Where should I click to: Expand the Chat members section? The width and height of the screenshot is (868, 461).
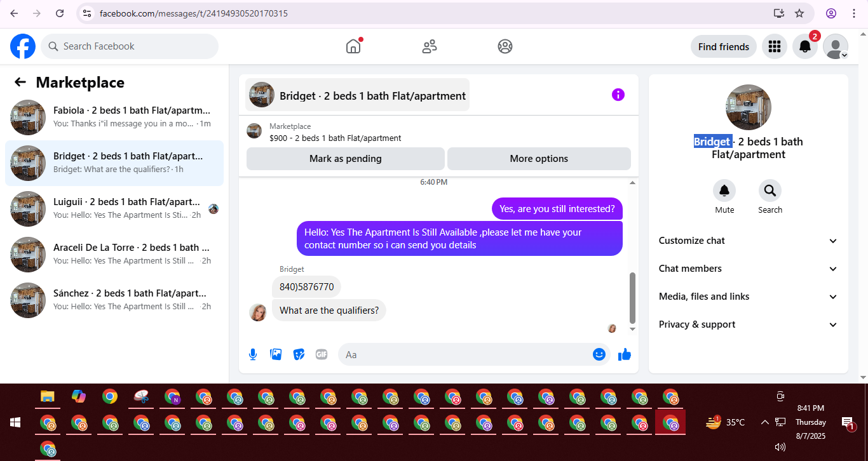click(x=749, y=269)
